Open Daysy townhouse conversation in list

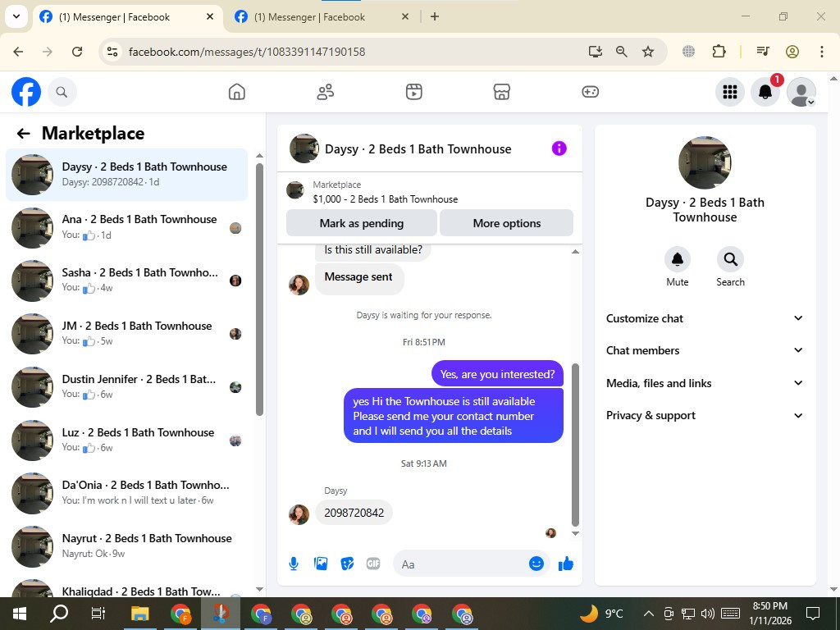127,175
